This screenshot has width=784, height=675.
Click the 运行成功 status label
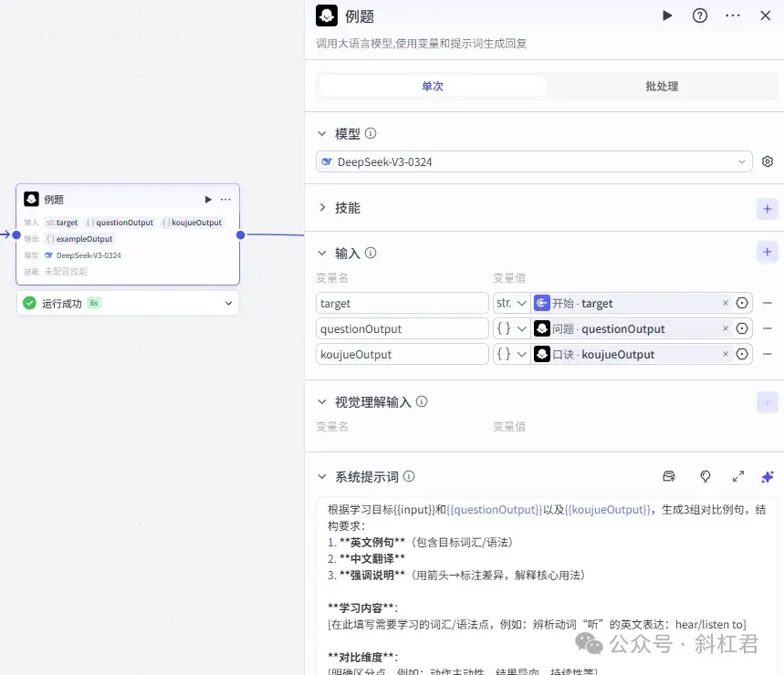(x=61, y=303)
